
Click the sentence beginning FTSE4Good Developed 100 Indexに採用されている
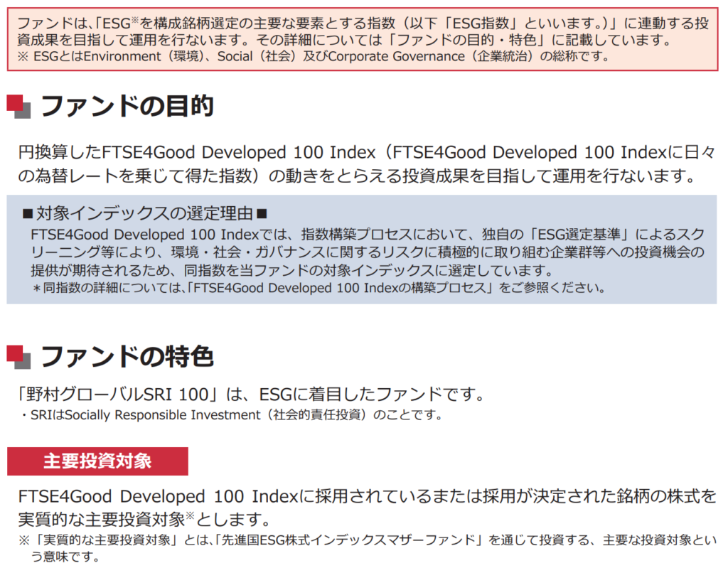coord(366,506)
